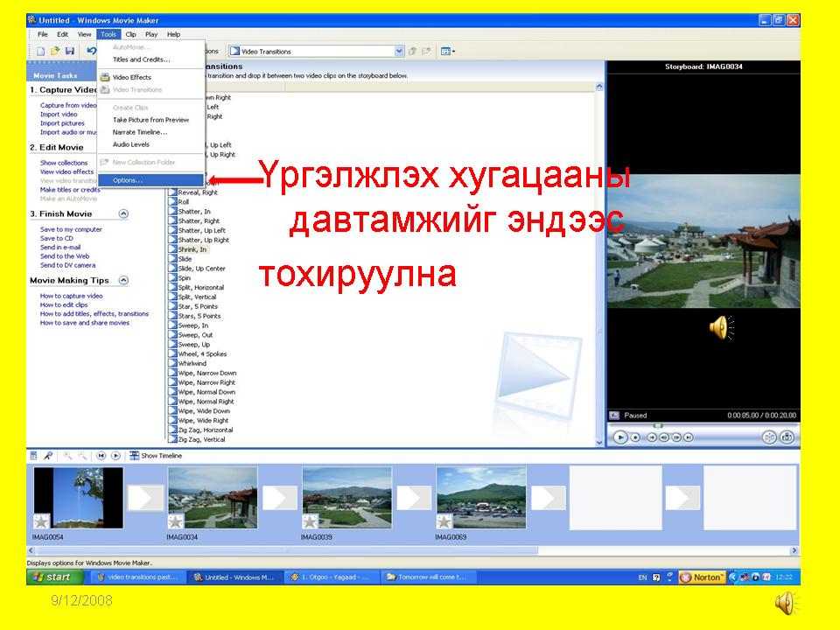The height and width of the screenshot is (630, 840).
Task: Click the Narrate Timeline microphone icon
Action: point(48,456)
